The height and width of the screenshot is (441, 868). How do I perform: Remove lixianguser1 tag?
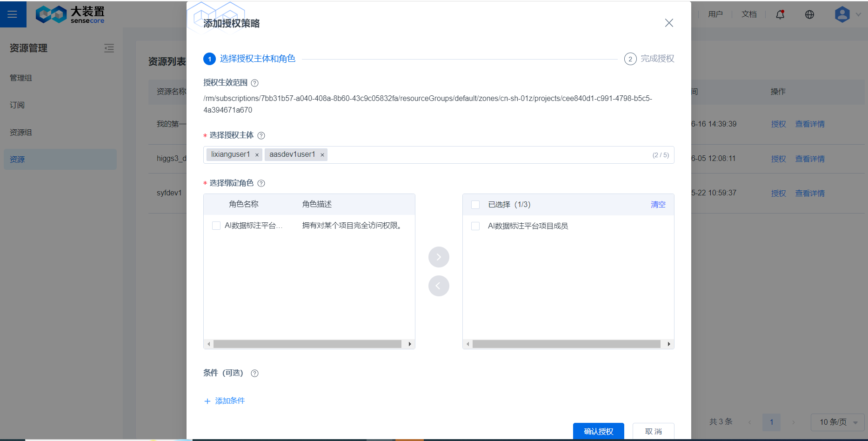click(x=257, y=155)
